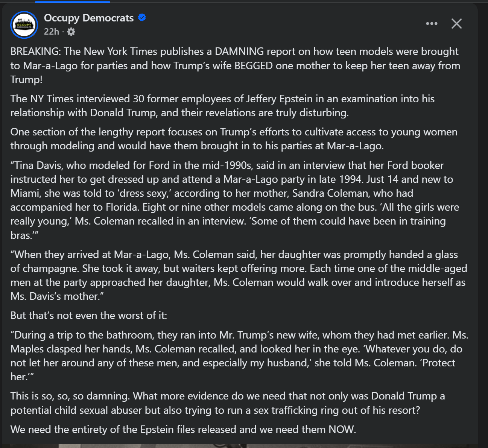Click the Occupy Democrats name heading
Screen dimensions: 488x448
(89, 18)
